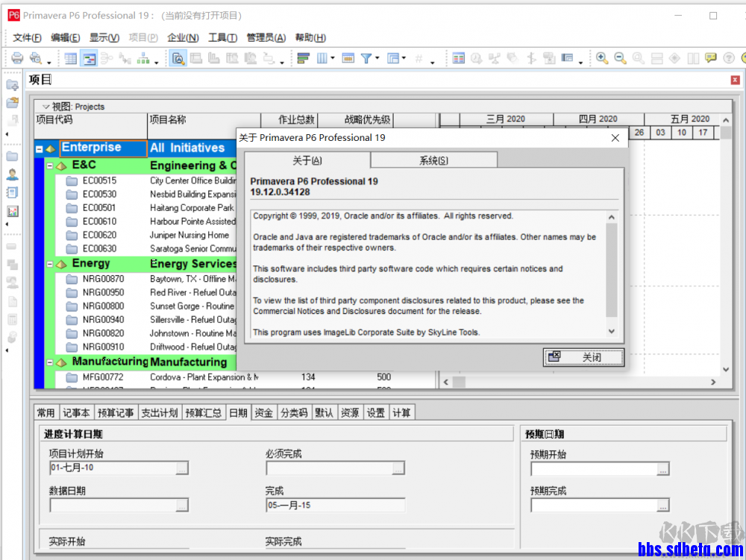746x560 pixels.
Task: Open date picker for 项目计划开始 field
Action: coord(182,468)
